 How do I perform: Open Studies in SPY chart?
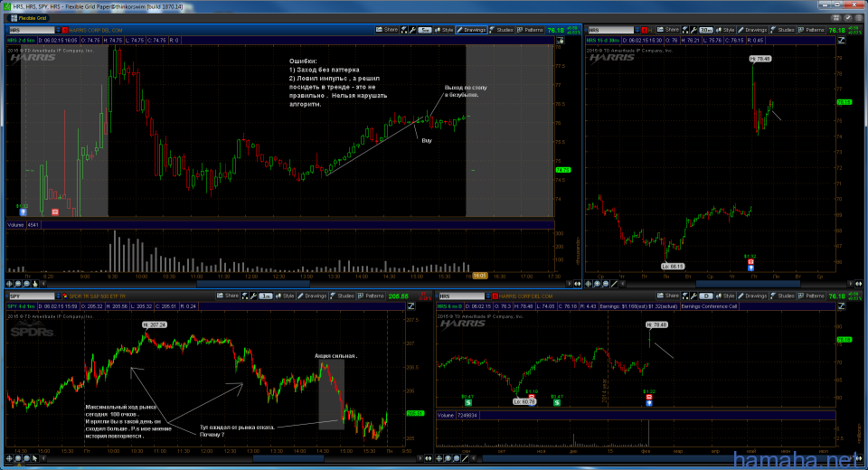click(x=343, y=296)
